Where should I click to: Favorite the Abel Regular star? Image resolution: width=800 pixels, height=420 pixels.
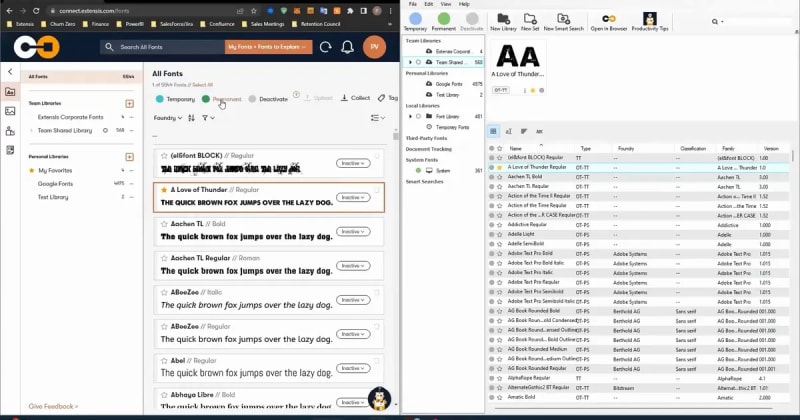click(164, 361)
